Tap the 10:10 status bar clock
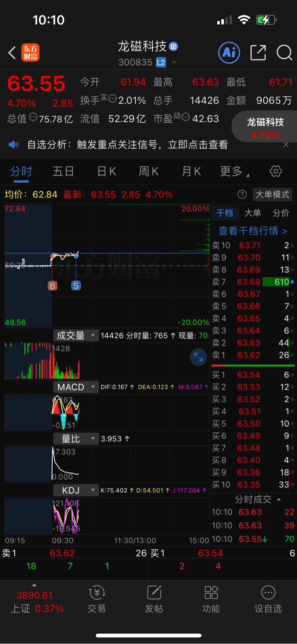Image resolution: width=297 pixels, height=644 pixels. [48, 20]
